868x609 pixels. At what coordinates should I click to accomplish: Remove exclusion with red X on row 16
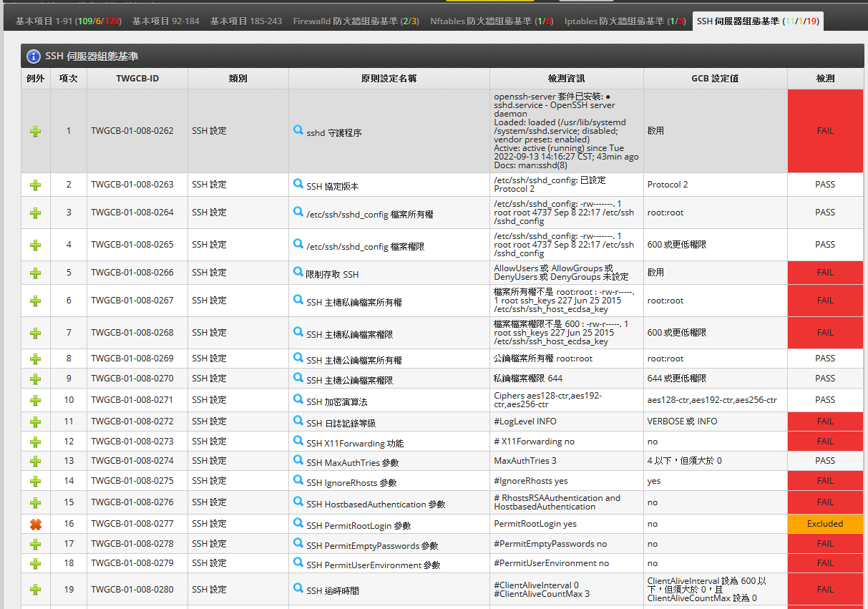pos(35,524)
